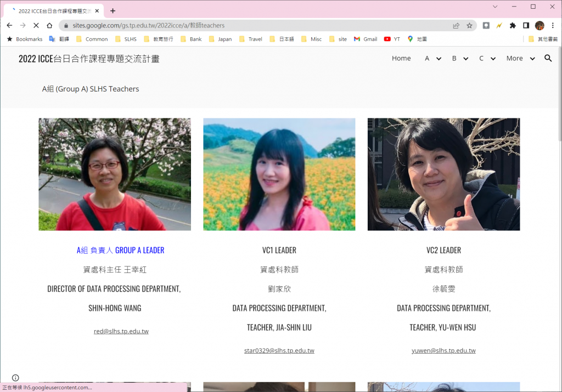Expand the More submenu chevron

532,59
